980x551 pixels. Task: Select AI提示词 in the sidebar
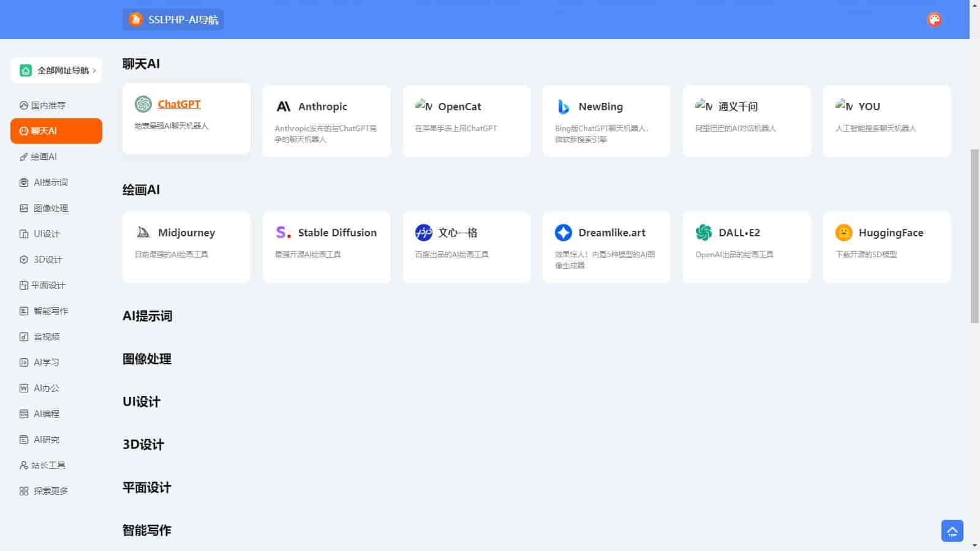click(x=50, y=182)
